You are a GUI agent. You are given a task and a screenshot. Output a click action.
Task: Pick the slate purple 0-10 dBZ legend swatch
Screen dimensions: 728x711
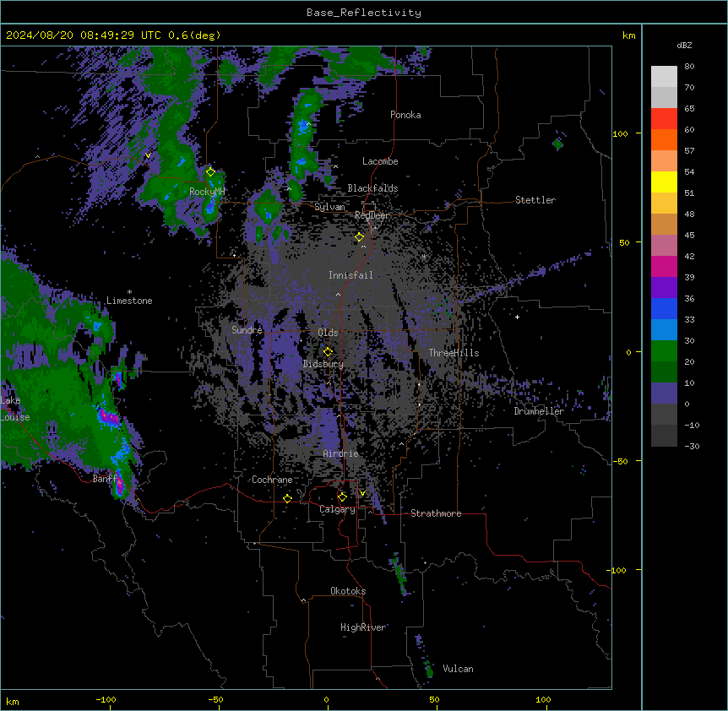click(664, 393)
